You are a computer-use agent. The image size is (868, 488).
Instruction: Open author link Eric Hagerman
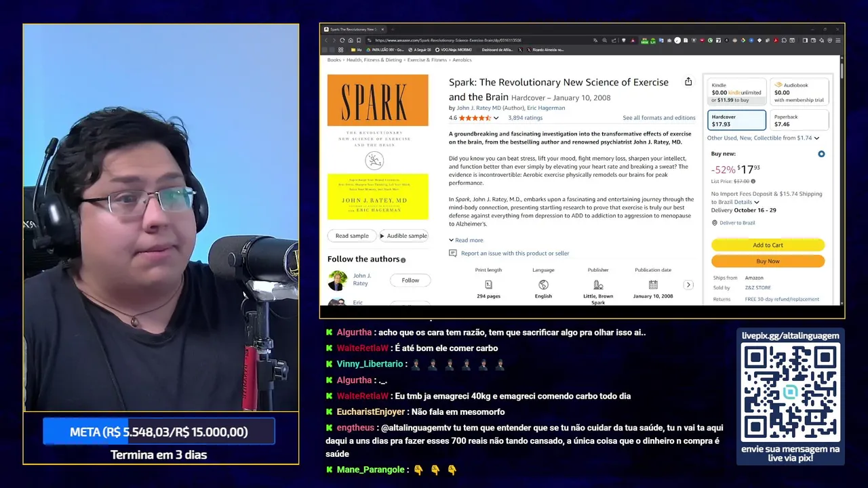(546, 108)
